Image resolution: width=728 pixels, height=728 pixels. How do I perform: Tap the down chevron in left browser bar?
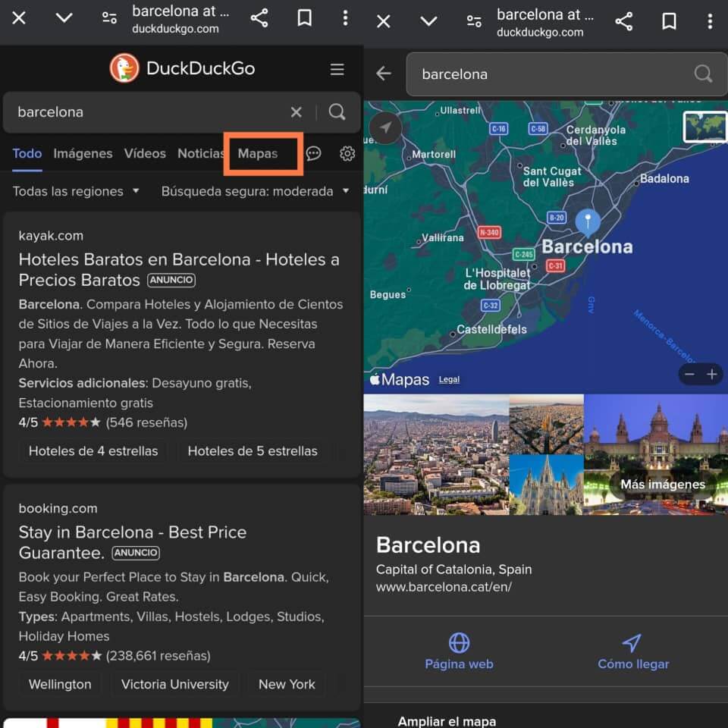pos(64,18)
